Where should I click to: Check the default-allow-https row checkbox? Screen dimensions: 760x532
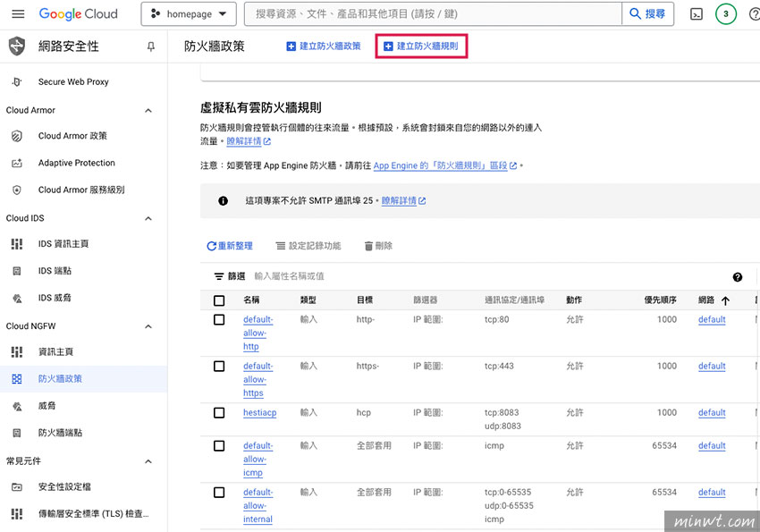[219, 367]
